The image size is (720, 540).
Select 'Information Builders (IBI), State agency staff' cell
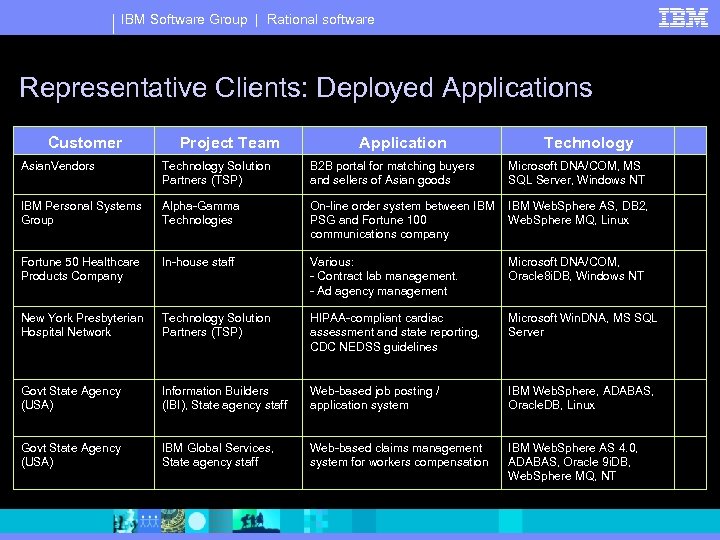(229, 408)
